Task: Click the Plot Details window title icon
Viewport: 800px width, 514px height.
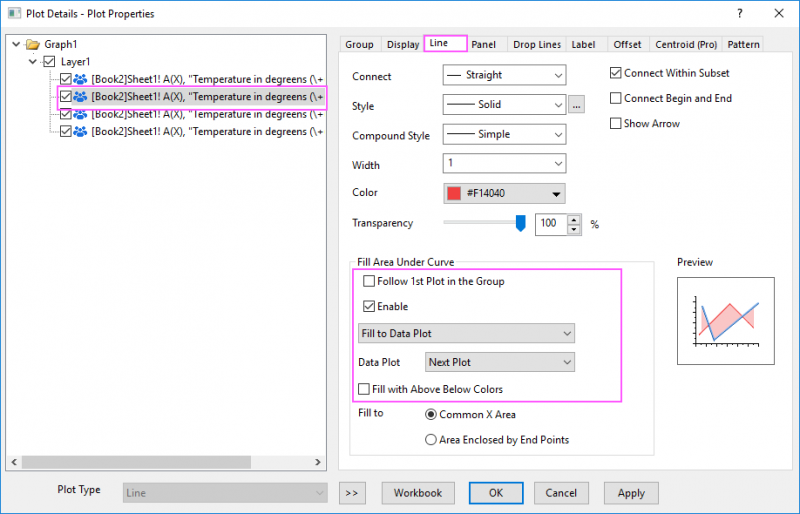Action: [x=14, y=13]
